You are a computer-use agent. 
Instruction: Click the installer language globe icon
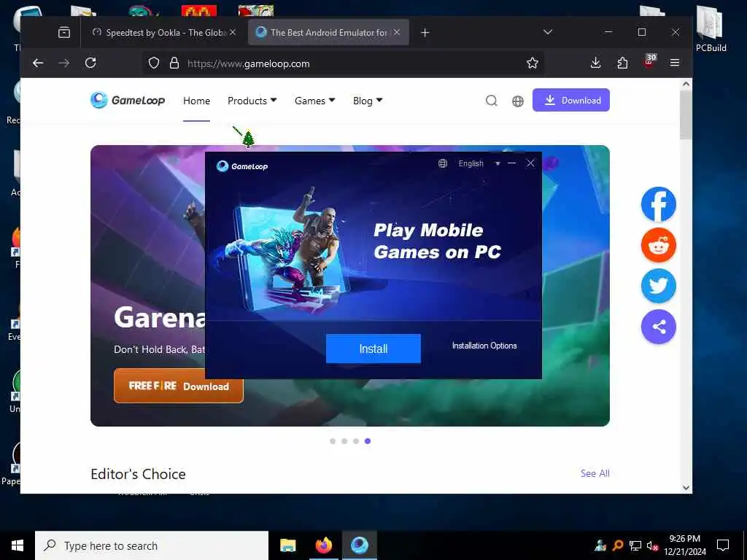point(443,163)
